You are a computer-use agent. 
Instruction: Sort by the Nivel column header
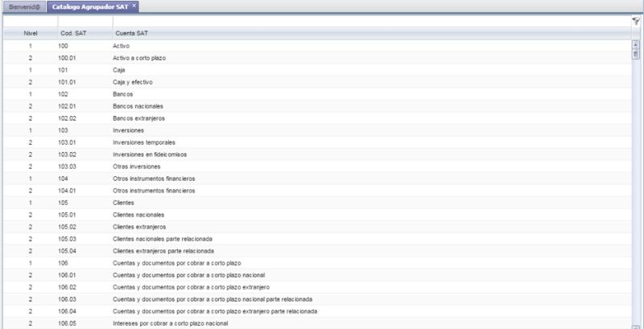tap(31, 34)
